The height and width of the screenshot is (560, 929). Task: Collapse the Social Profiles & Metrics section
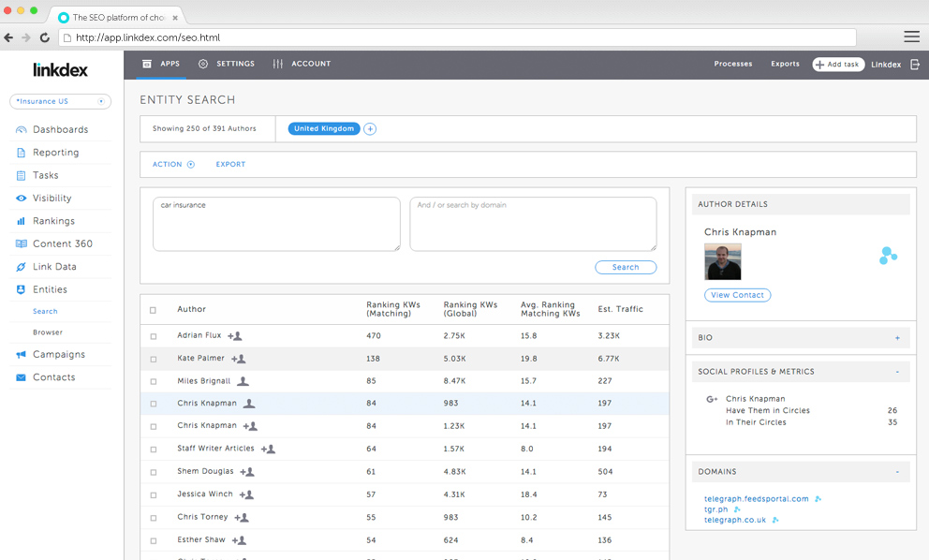[897, 372]
